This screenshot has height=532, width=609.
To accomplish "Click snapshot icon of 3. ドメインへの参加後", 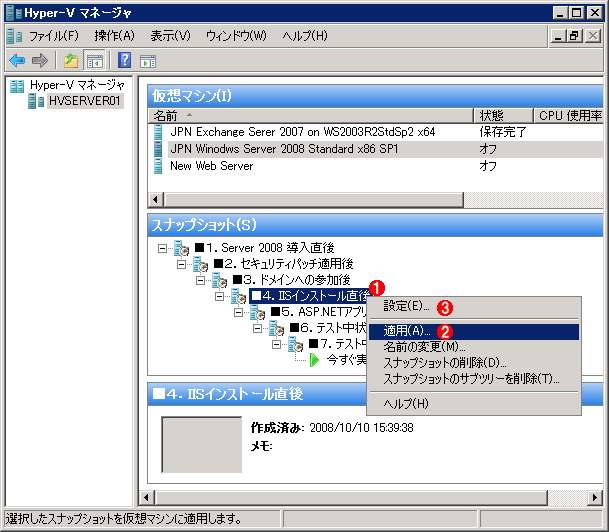I will [219, 280].
